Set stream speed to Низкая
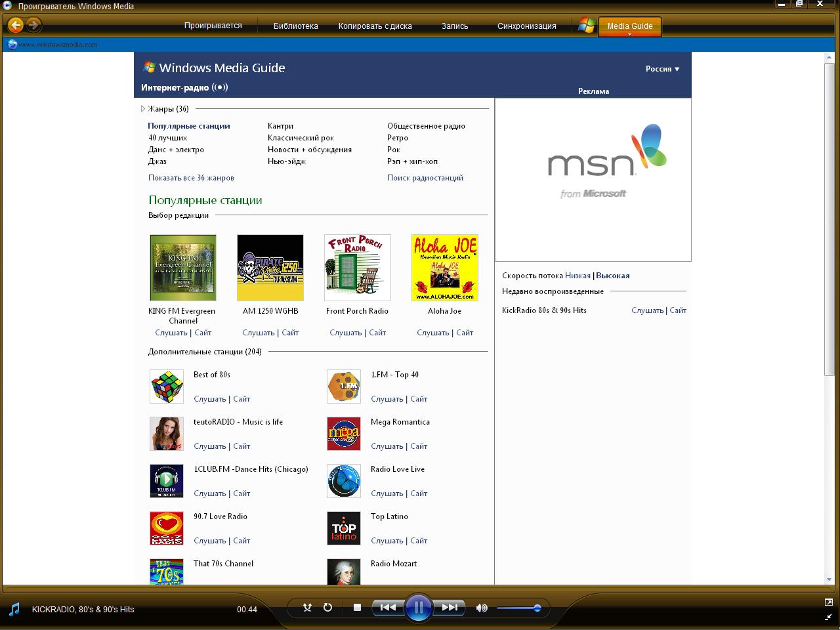Screen dimensions: 840x630 (577, 276)
